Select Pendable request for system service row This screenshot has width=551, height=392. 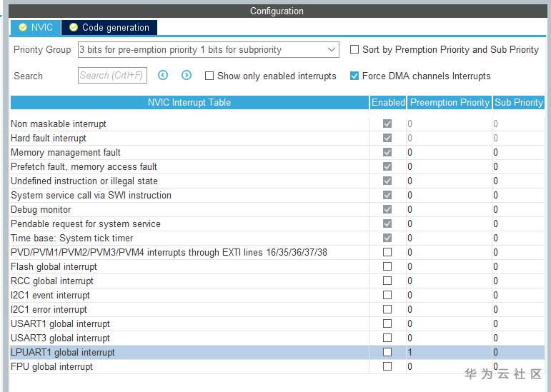277,224
